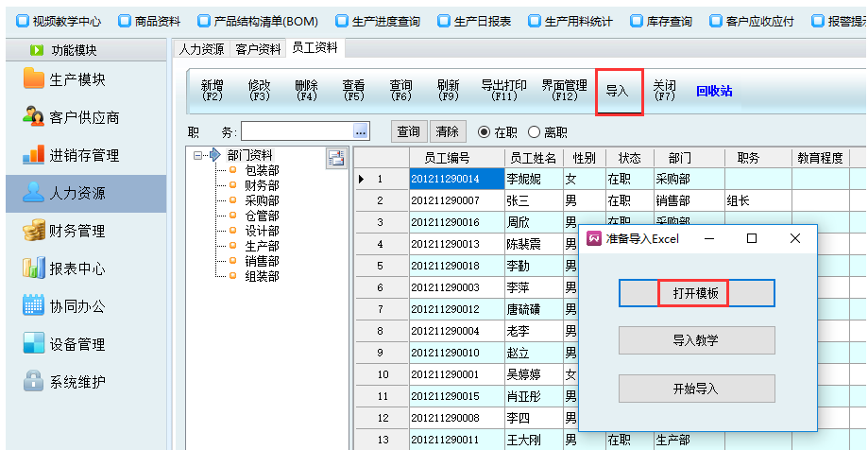Click the green 功能模块 header icon
The image size is (868, 450).
(x=36, y=50)
